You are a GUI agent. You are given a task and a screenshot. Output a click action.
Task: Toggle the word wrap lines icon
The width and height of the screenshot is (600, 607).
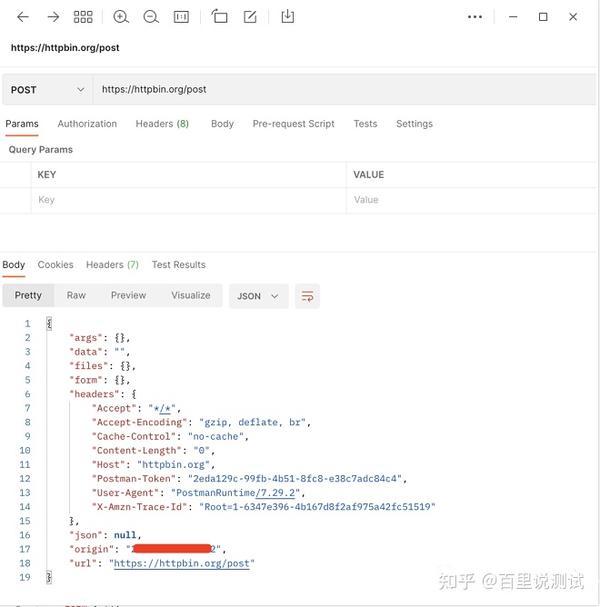coord(307,296)
